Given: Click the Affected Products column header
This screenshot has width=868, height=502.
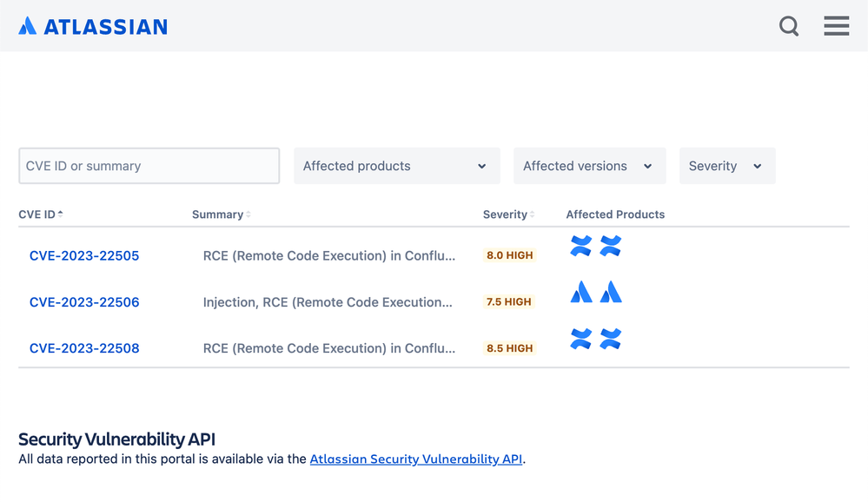Looking at the screenshot, I should click(x=615, y=215).
